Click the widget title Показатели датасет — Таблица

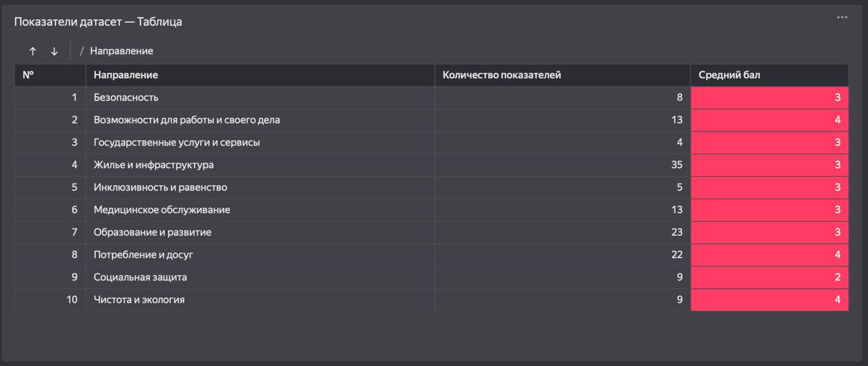tap(98, 22)
